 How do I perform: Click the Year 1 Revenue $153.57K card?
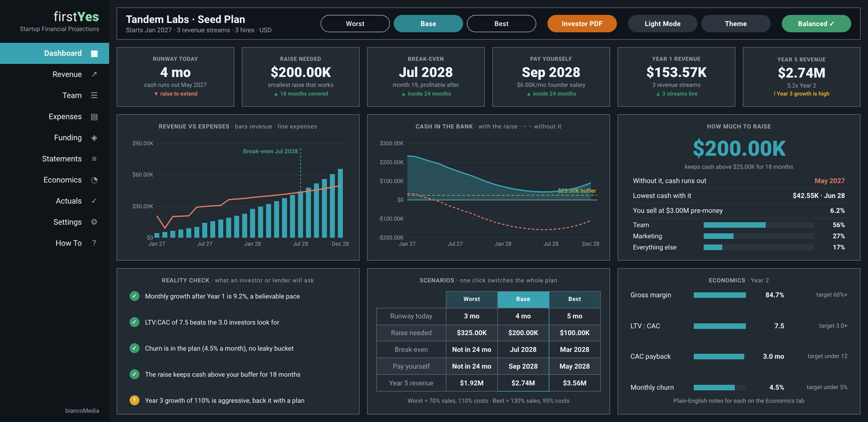(676, 77)
